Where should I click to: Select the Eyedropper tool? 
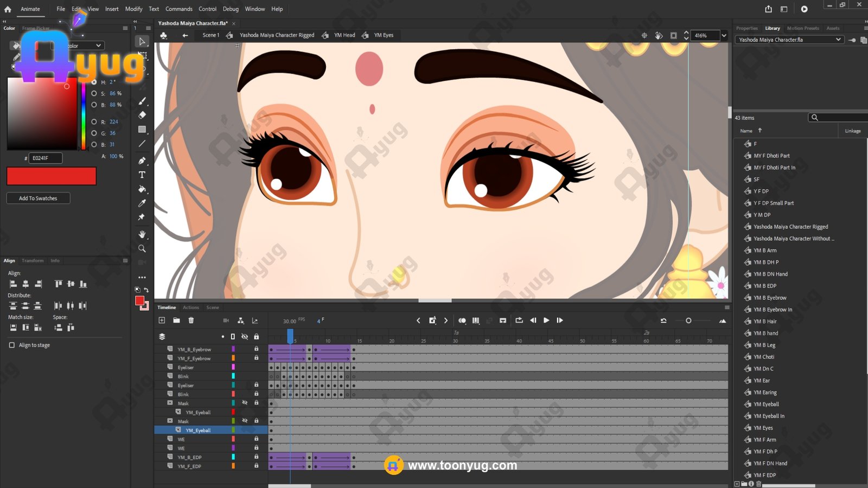coord(142,203)
